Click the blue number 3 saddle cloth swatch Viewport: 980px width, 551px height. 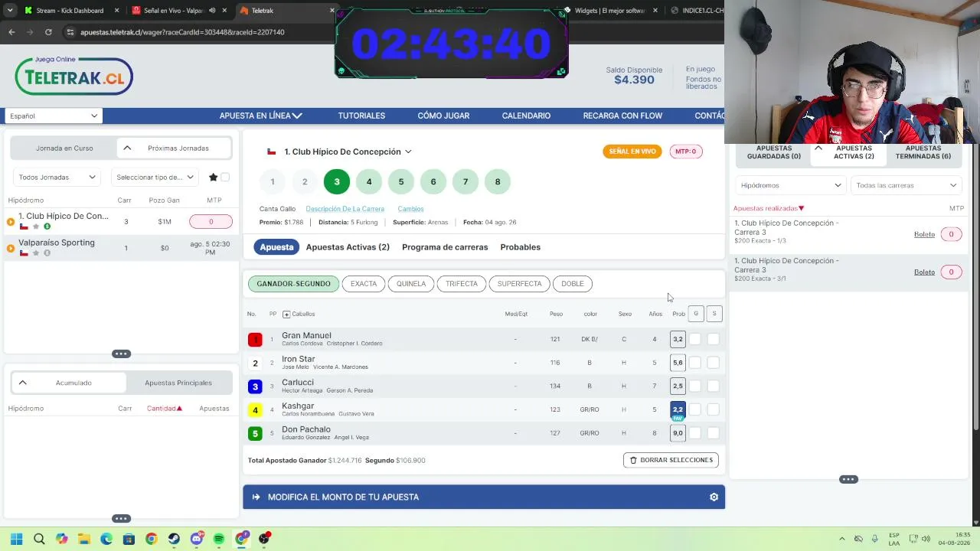255,386
